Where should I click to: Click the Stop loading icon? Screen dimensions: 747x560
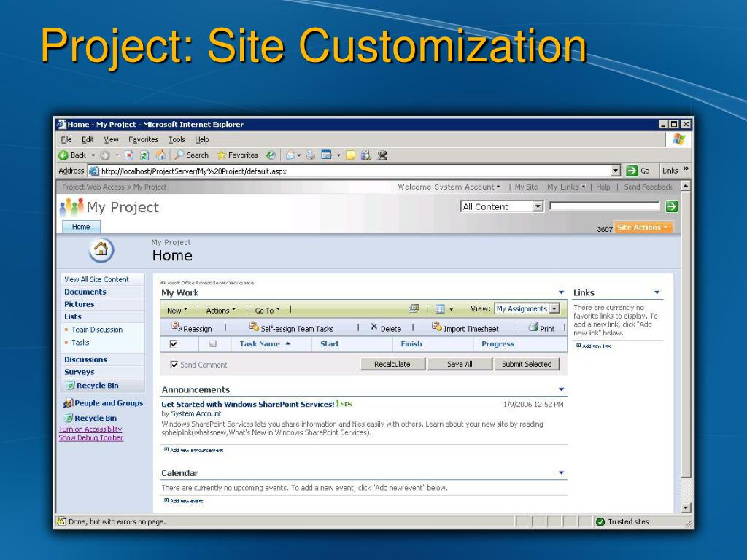tap(129, 155)
